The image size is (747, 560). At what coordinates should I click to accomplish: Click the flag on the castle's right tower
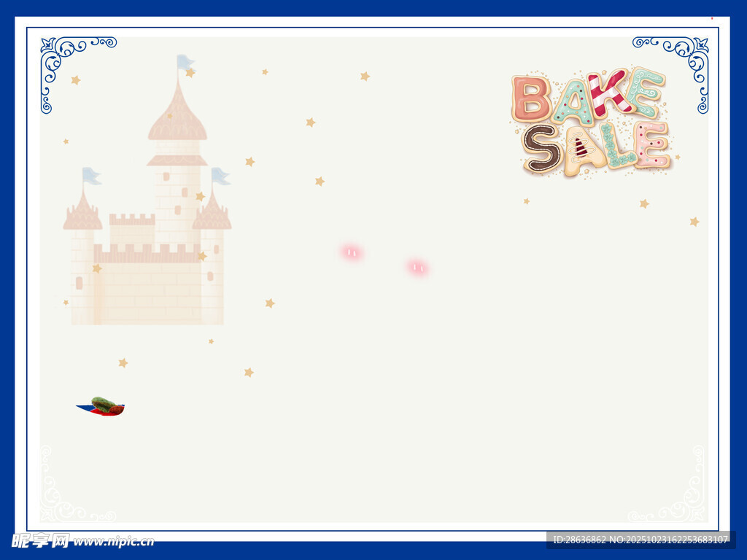click(x=220, y=176)
